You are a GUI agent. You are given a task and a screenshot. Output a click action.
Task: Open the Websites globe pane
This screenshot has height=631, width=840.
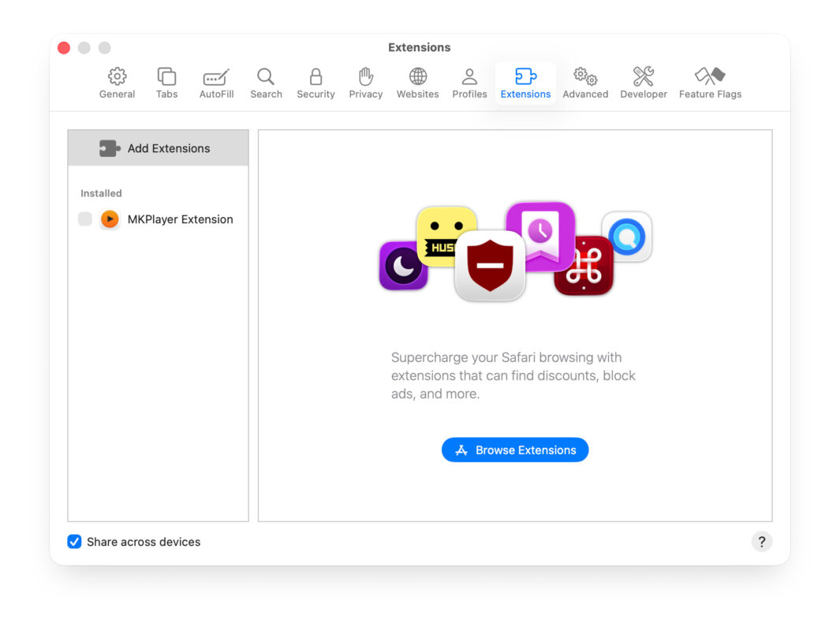click(x=417, y=82)
